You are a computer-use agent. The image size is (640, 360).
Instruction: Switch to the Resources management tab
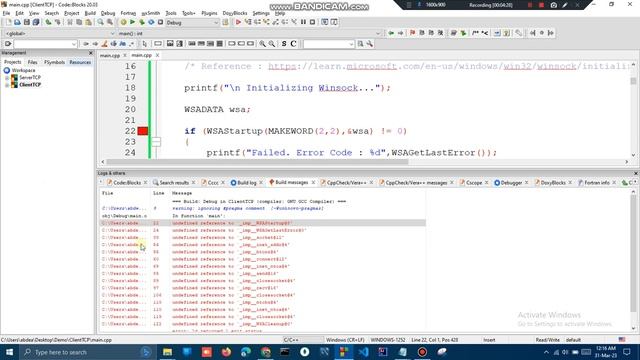coord(80,62)
